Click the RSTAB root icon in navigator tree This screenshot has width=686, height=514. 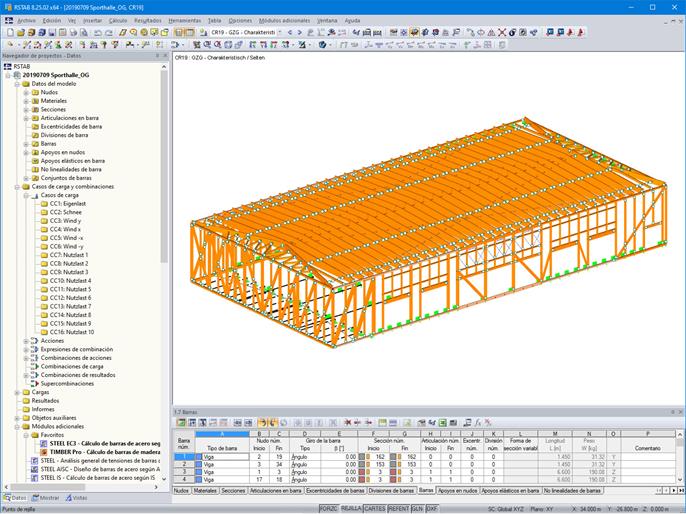7,66
